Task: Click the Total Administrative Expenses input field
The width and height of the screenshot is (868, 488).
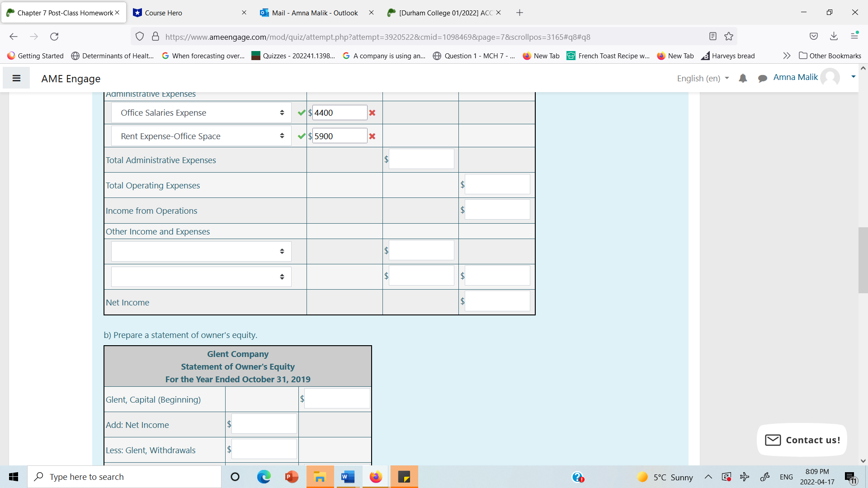Action: (x=421, y=159)
